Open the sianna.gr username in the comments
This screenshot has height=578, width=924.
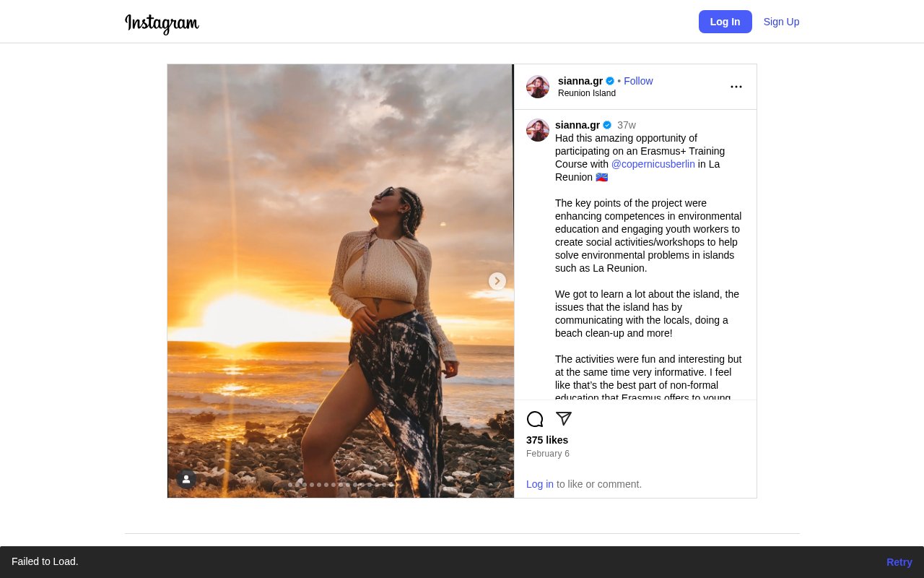click(x=577, y=125)
